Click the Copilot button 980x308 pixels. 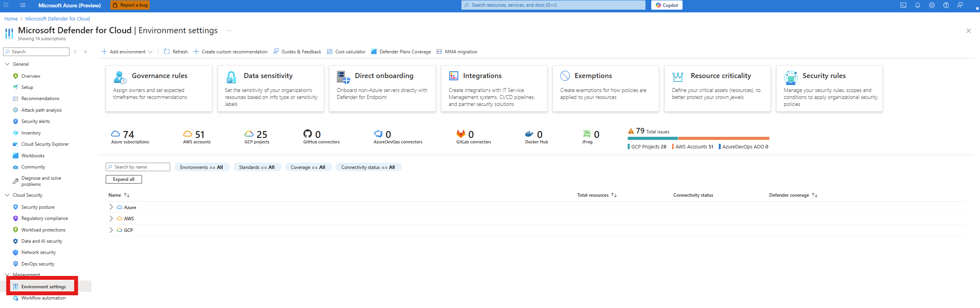pos(667,5)
